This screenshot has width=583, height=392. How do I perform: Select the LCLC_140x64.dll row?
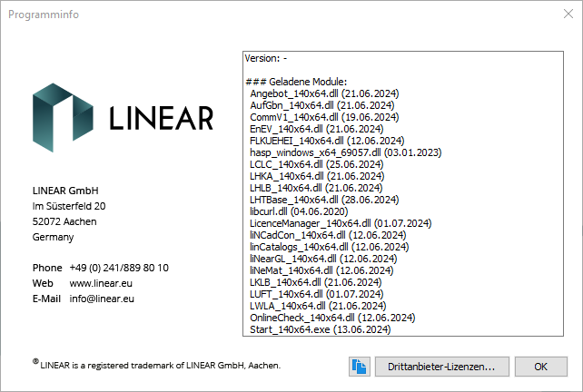[x=316, y=164]
